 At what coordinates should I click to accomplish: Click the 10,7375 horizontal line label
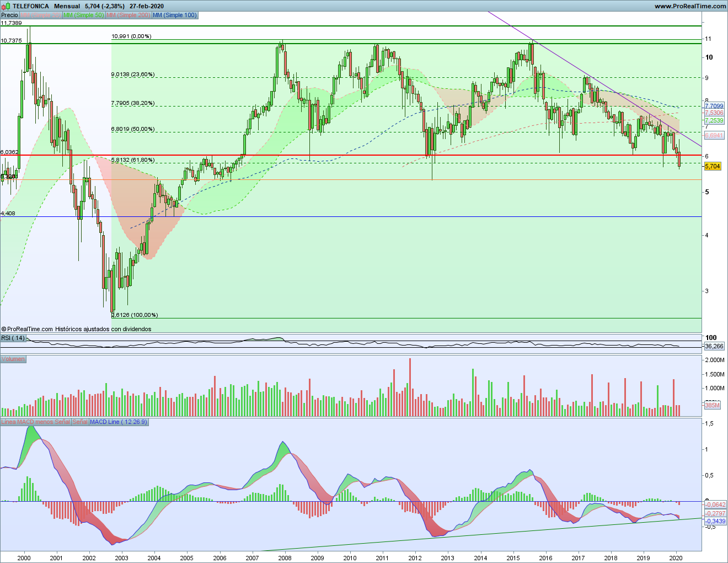(x=11, y=40)
